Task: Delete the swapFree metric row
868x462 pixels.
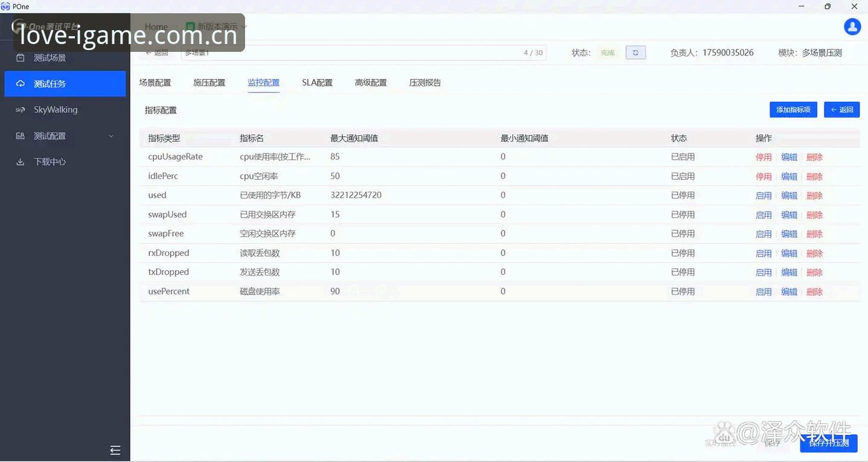Action: 814,234
